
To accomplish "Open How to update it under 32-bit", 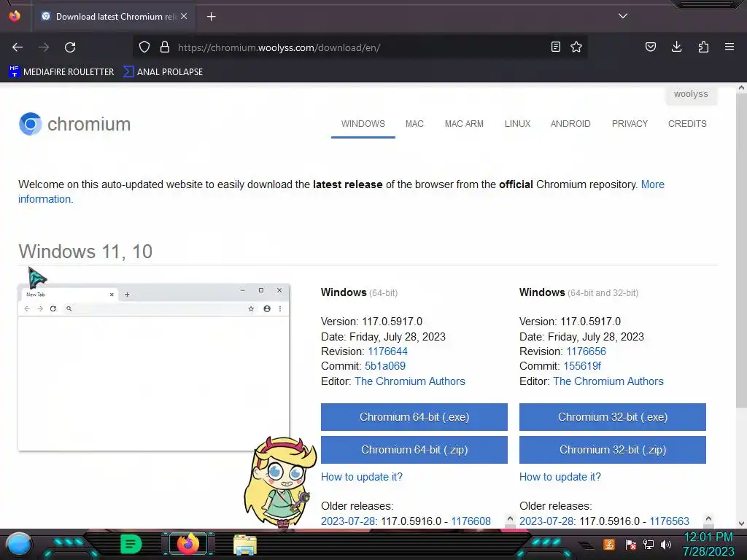I will tap(560, 477).
